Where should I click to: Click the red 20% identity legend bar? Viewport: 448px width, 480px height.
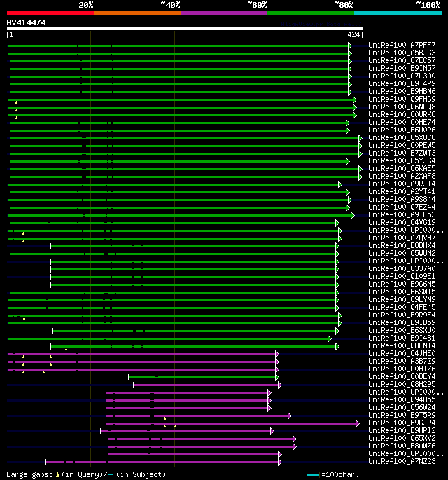[x=50, y=13]
